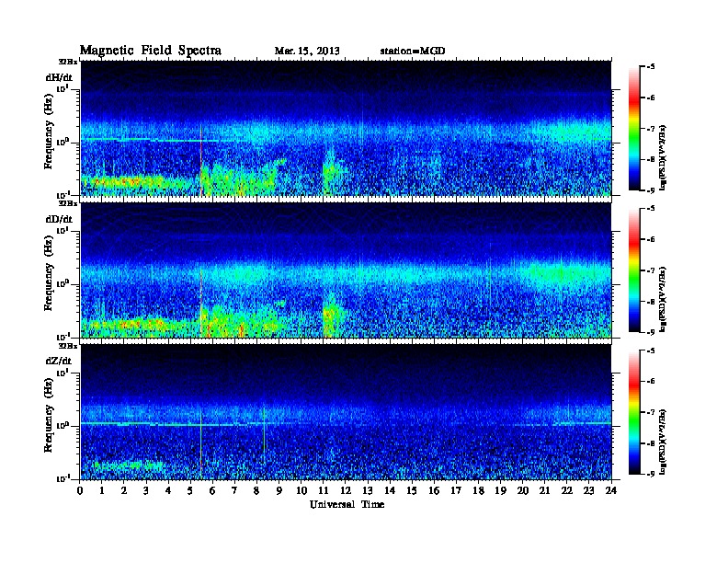Viewport: 728px width, 563px height.
Task: Click the dD/dt spectrogram plot area
Action: [x=346, y=270]
